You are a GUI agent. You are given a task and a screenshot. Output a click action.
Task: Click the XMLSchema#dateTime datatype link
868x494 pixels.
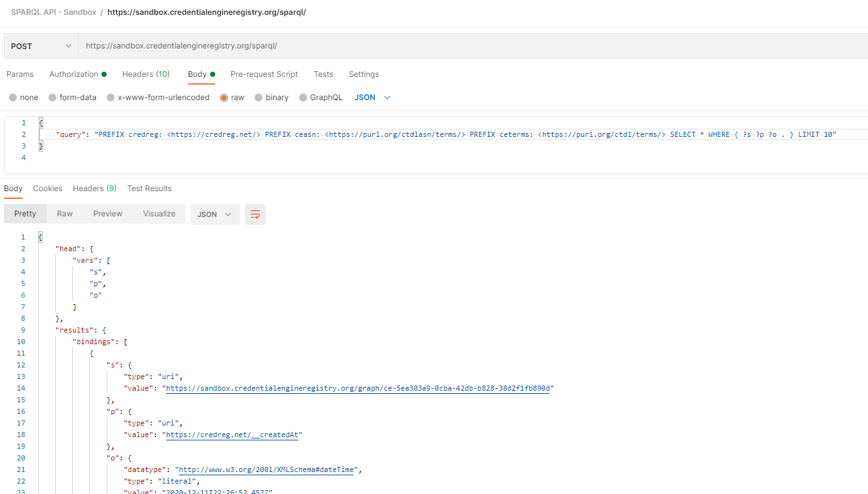[x=268, y=469]
